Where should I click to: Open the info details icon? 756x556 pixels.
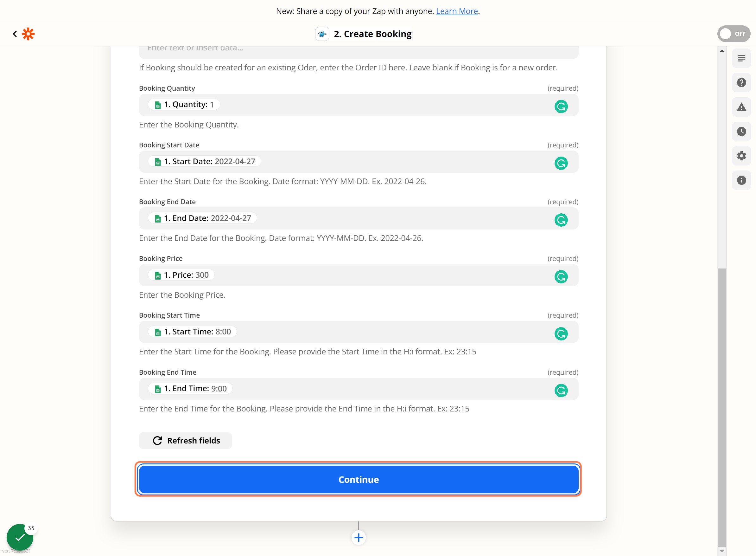[741, 180]
